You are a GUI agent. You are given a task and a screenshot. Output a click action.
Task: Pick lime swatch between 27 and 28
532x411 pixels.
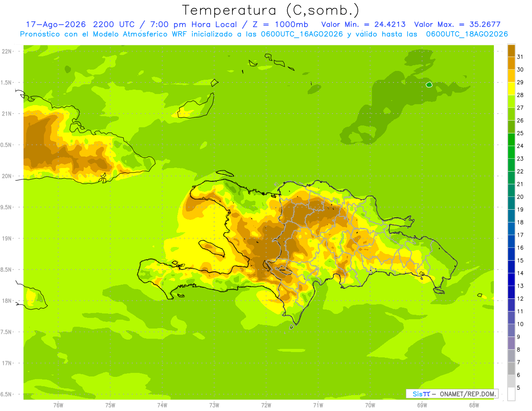(x=511, y=101)
